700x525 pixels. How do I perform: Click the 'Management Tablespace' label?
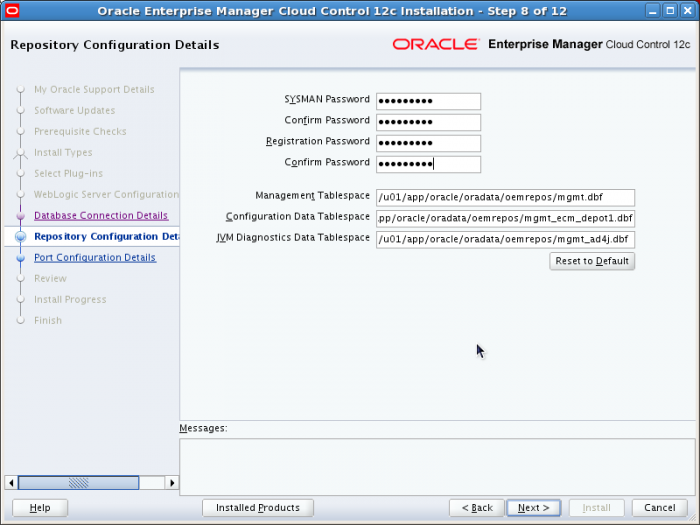(x=312, y=196)
